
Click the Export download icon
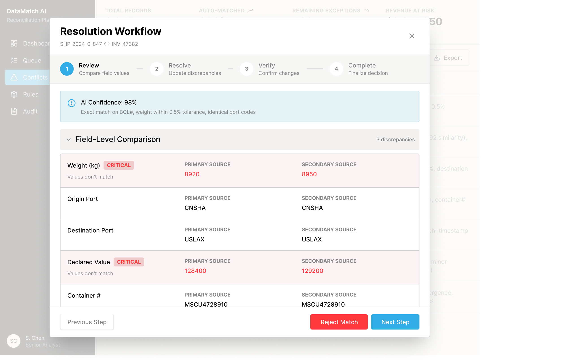(437, 58)
